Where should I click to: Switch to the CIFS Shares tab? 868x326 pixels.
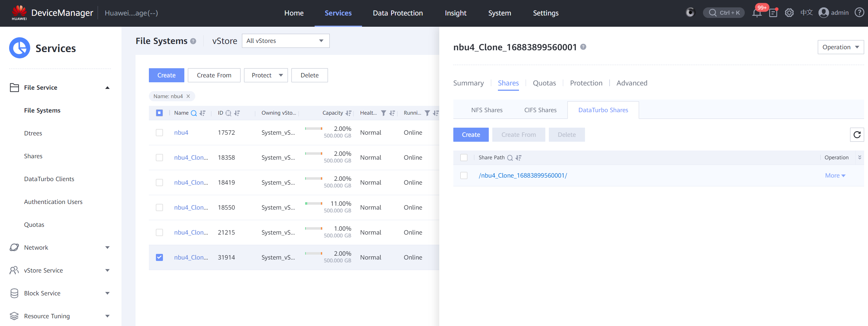[x=540, y=110]
